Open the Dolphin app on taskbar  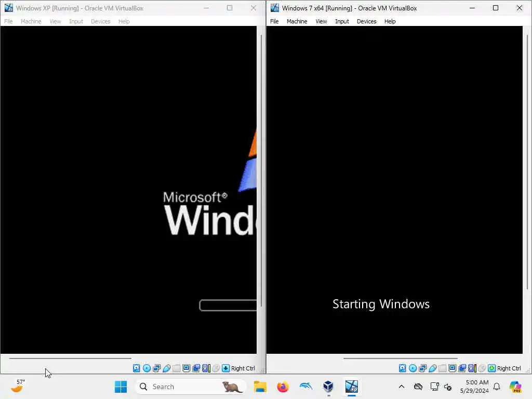(x=305, y=387)
